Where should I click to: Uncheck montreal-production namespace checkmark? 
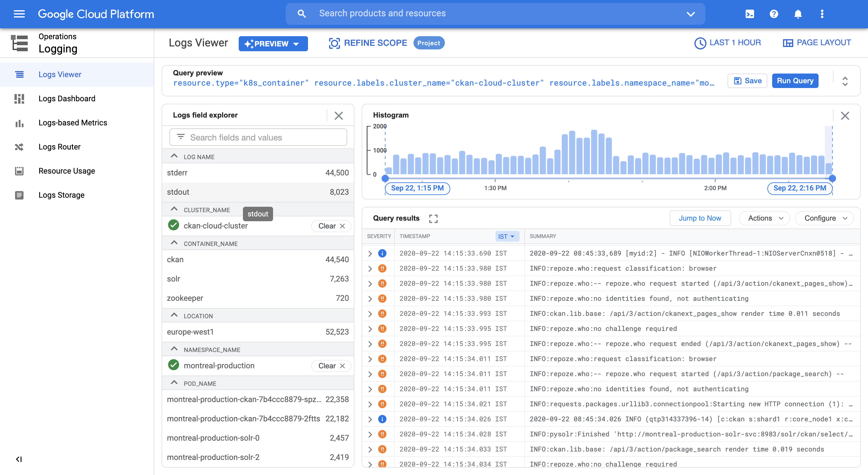click(174, 365)
